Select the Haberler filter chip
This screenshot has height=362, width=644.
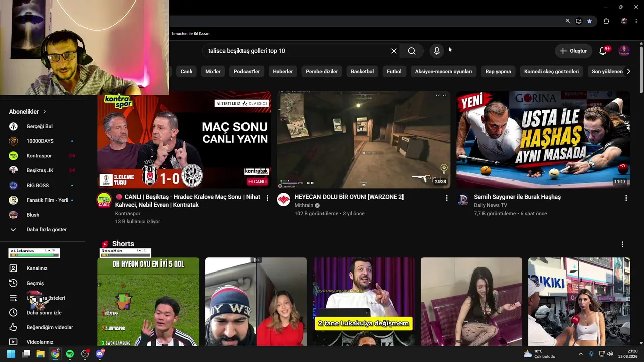[x=283, y=71]
